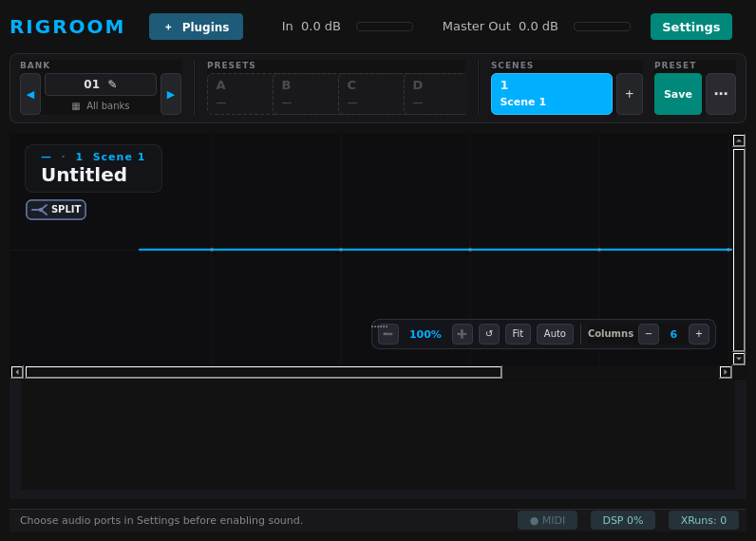Screen dimensions: 756x541
Task: Click the horizontal scrollbar thumb
Action: (x=264, y=372)
